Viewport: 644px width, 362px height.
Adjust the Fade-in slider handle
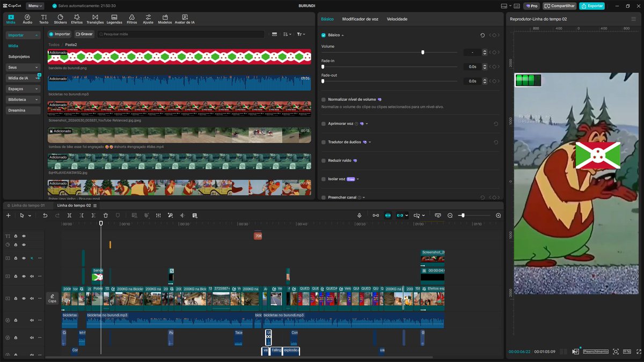(x=323, y=67)
